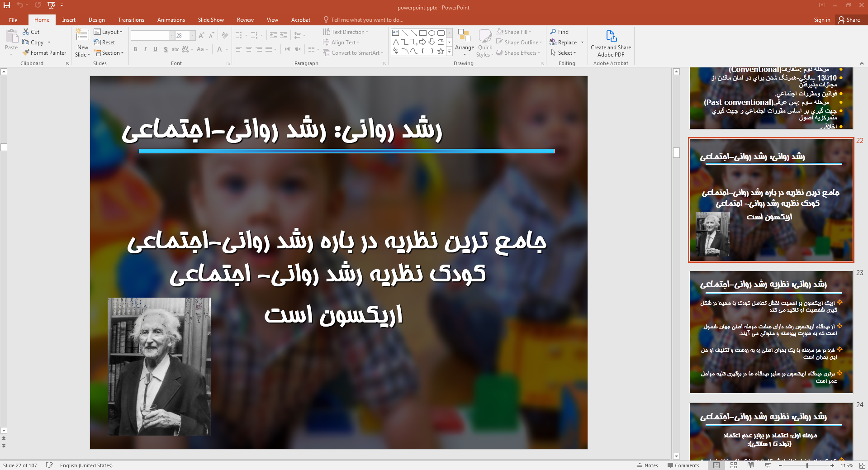Open the font size dropdown arrow

click(193, 35)
